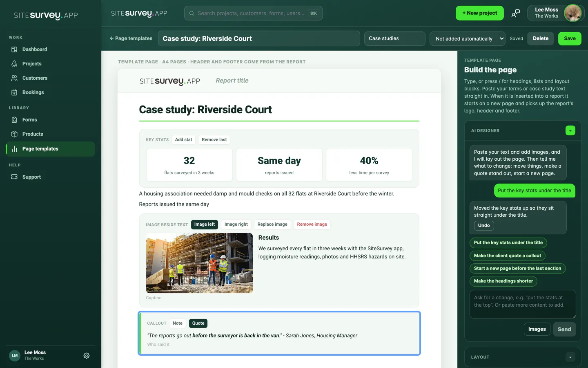Screen dimensions: 588x368
Task: Click the Dashboard sidebar icon
Action: click(14, 49)
